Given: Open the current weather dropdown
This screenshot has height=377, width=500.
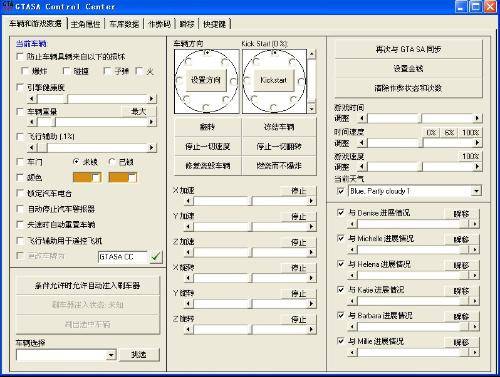Looking at the screenshot, I should click(x=477, y=191).
